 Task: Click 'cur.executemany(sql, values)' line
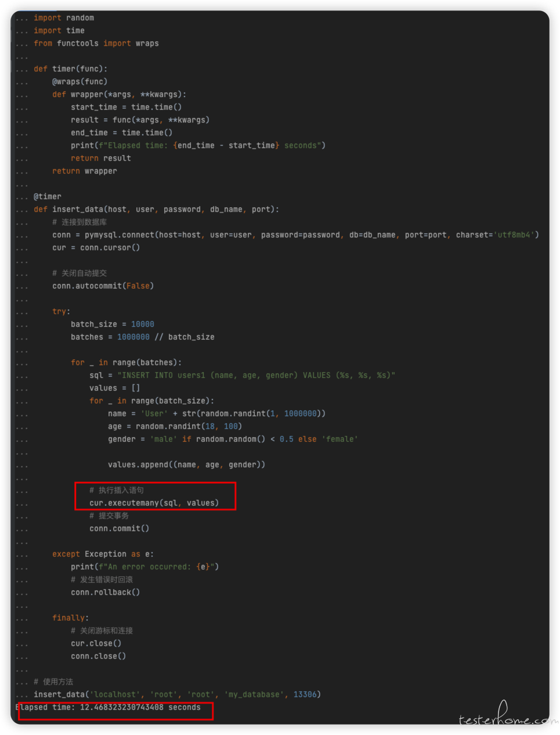[154, 503]
